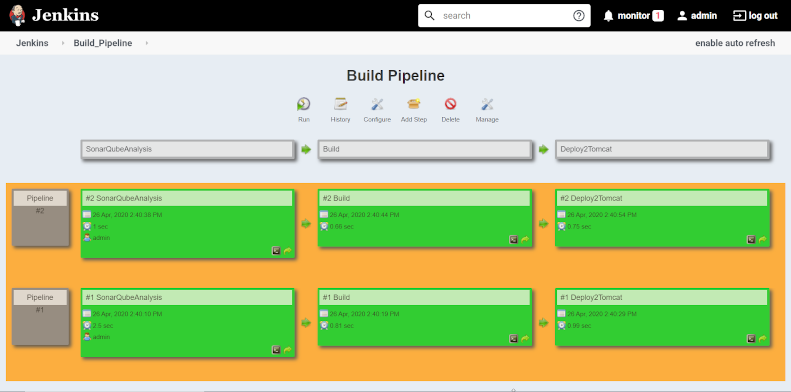This screenshot has width=791, height=392.
Task: Click re-run arrow icon for #2 Build
Action: (525, 240)
